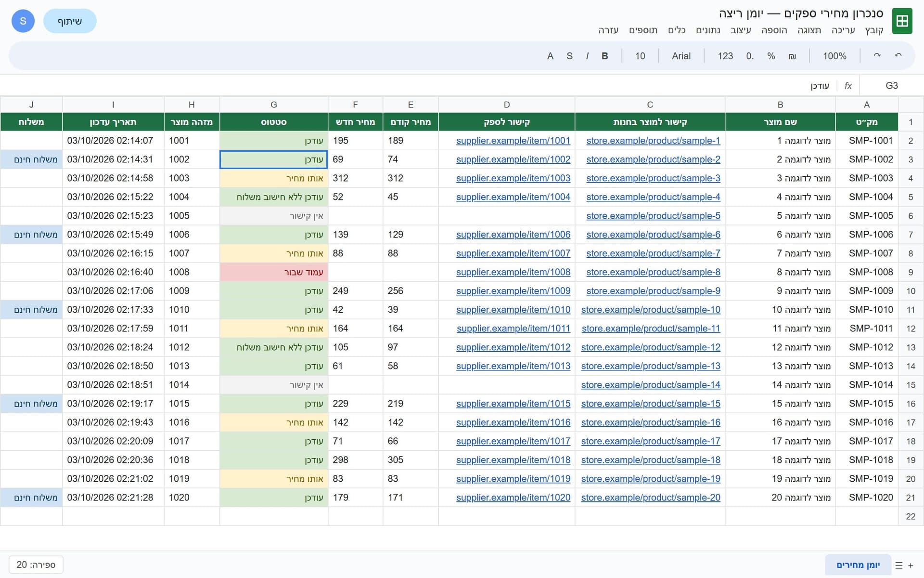Open link supplier.example/item/1020

513,498
